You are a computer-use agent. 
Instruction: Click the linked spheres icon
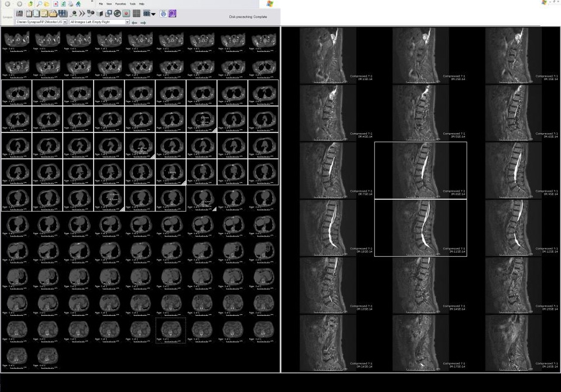point(91,13)
